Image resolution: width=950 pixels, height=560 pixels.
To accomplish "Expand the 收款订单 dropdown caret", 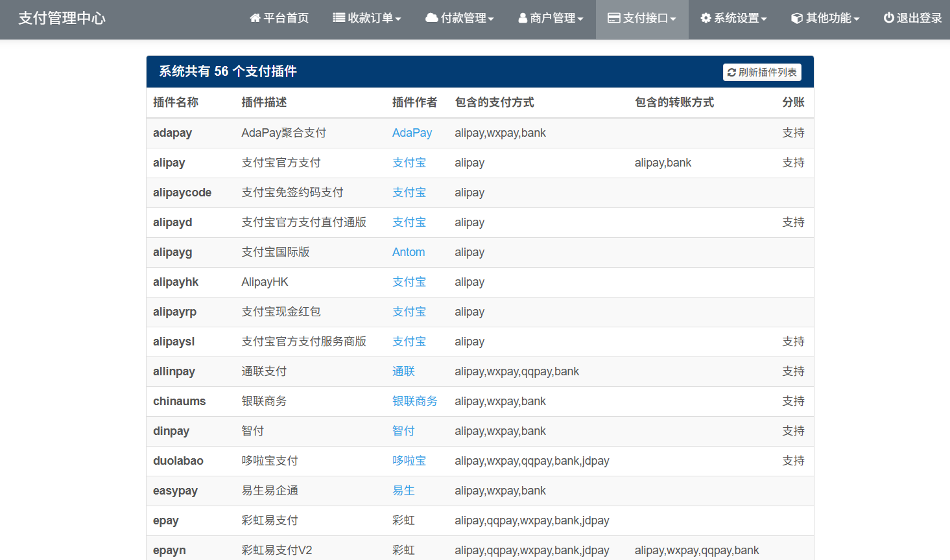I will 398,19.
